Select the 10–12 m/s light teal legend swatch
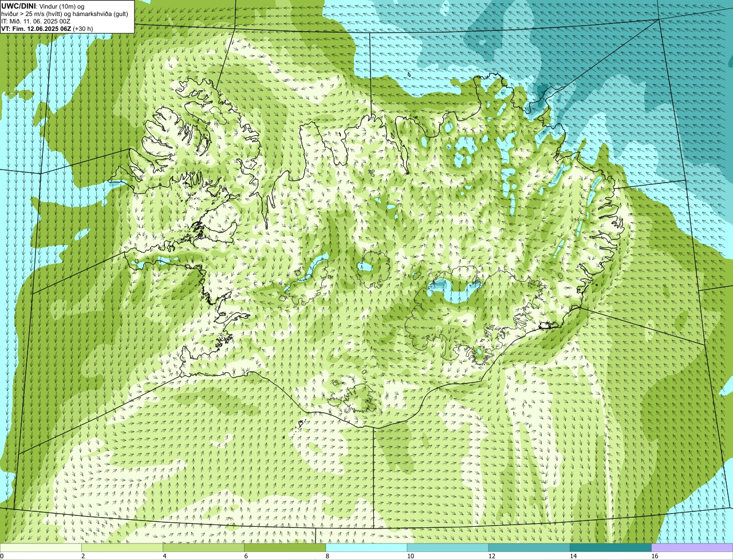This screenshot has height=560, width=733. point(448,547)
